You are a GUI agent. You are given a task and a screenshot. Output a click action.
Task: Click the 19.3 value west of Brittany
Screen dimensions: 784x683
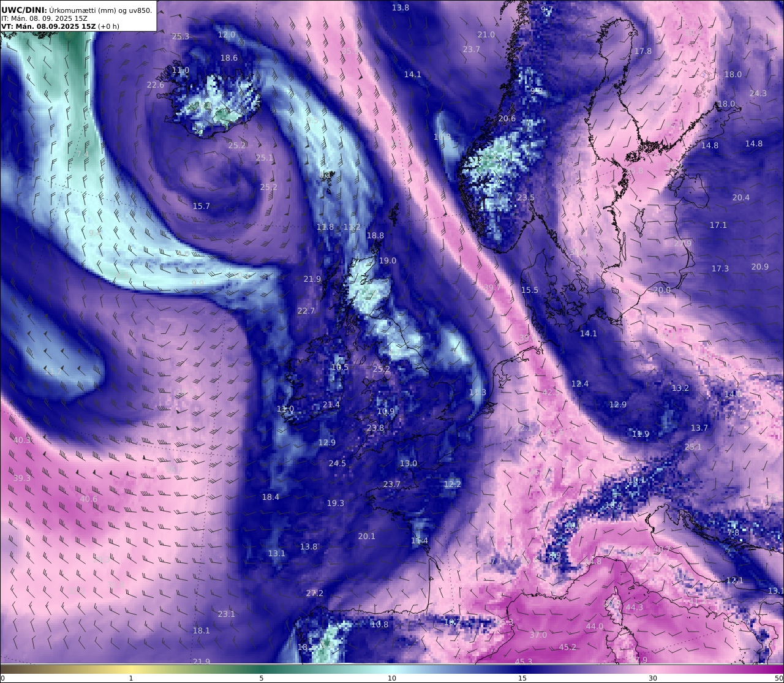[336, 504]
